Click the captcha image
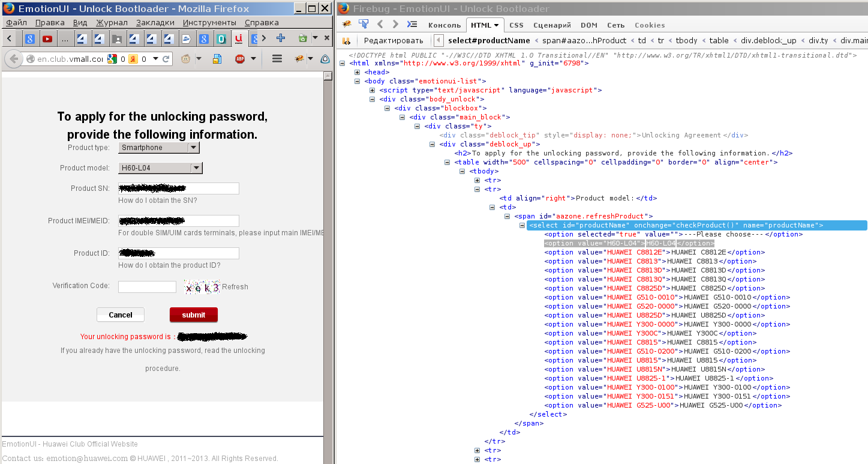868x464 pixels. tap(202, 288)
